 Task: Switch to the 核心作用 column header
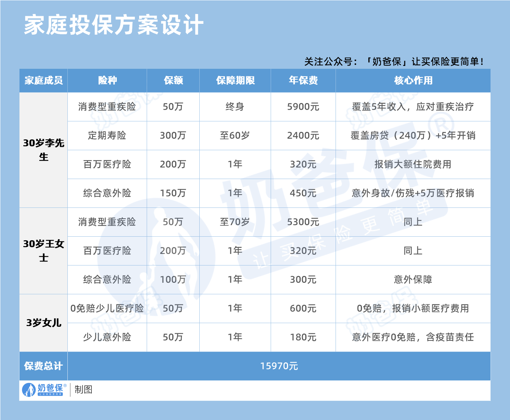413,81
